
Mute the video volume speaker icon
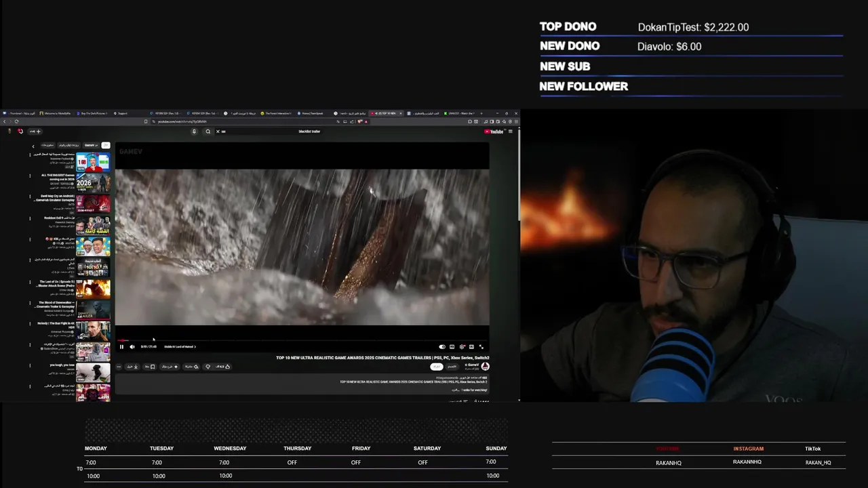[x=132, y=347]
